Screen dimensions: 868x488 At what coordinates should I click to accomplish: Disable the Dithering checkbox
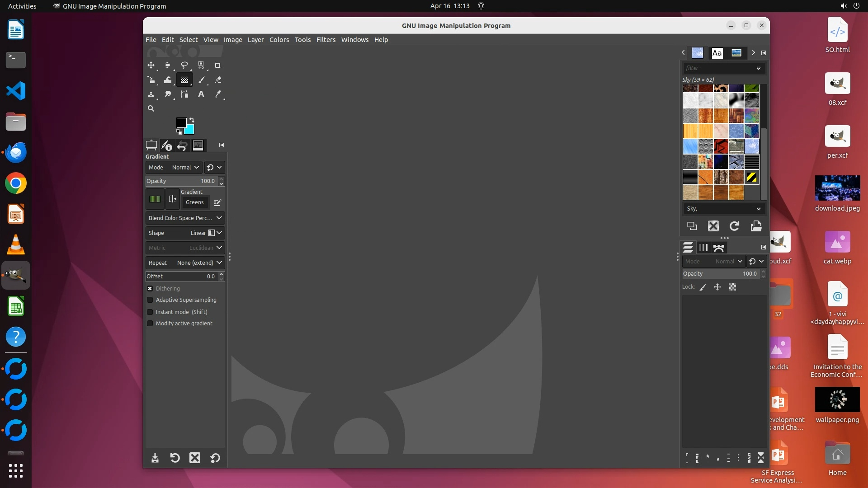pyautogui.click(x=150, y=288)
